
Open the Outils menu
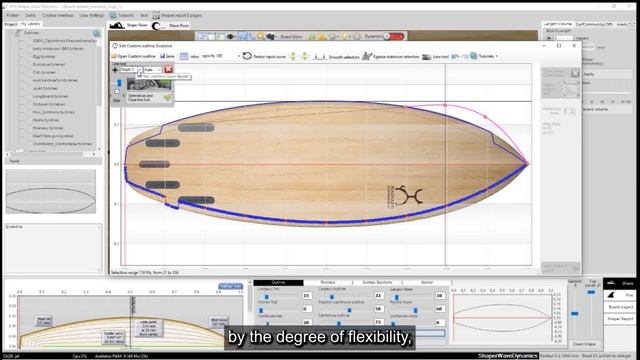tap(31, 15)
